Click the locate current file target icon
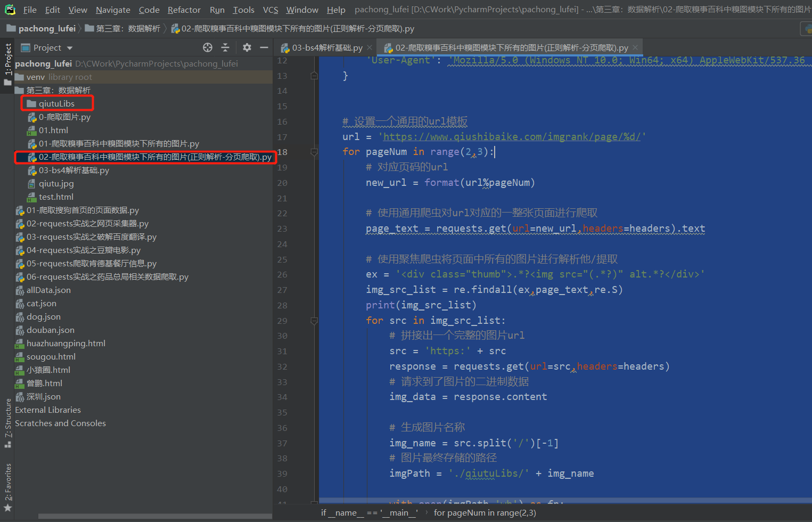 (x=208, y=47)
